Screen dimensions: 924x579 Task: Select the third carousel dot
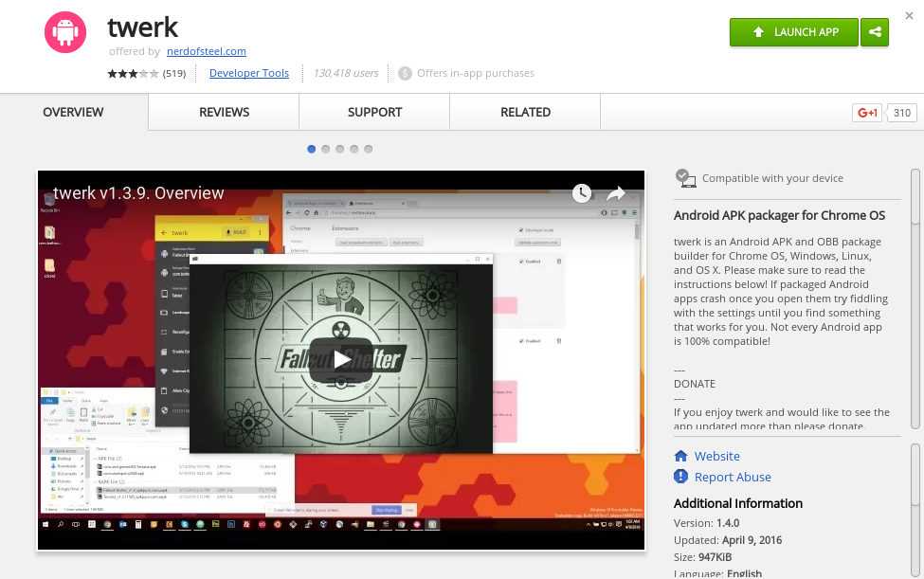[340, 149]
